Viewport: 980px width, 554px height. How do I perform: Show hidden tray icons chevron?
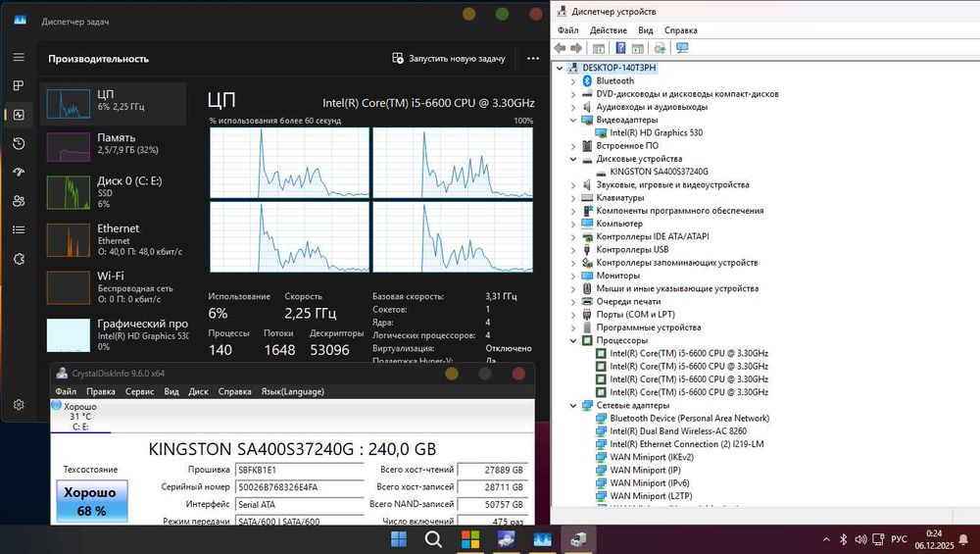(826, 539)
